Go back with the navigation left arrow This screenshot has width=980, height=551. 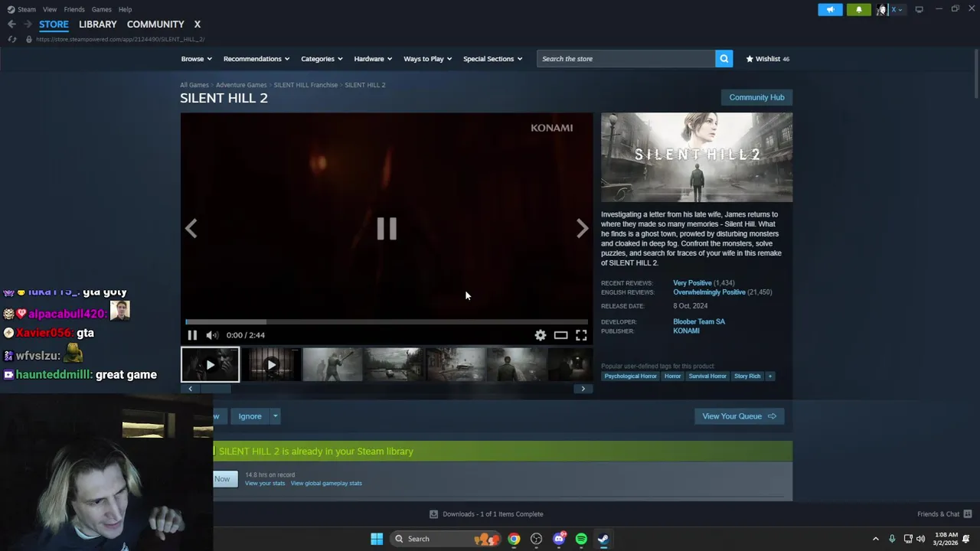pos(11,24)
